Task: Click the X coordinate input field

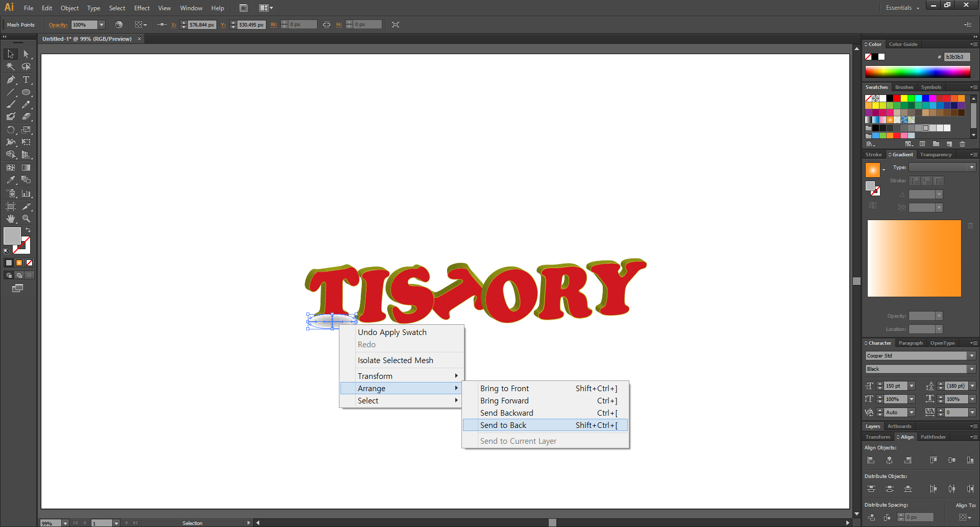Action: tap(202, 25)
